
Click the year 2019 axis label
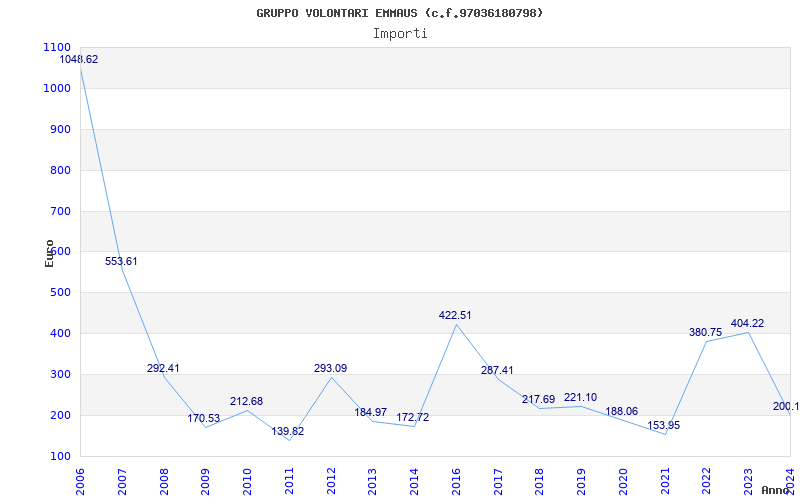coord(581,480)
